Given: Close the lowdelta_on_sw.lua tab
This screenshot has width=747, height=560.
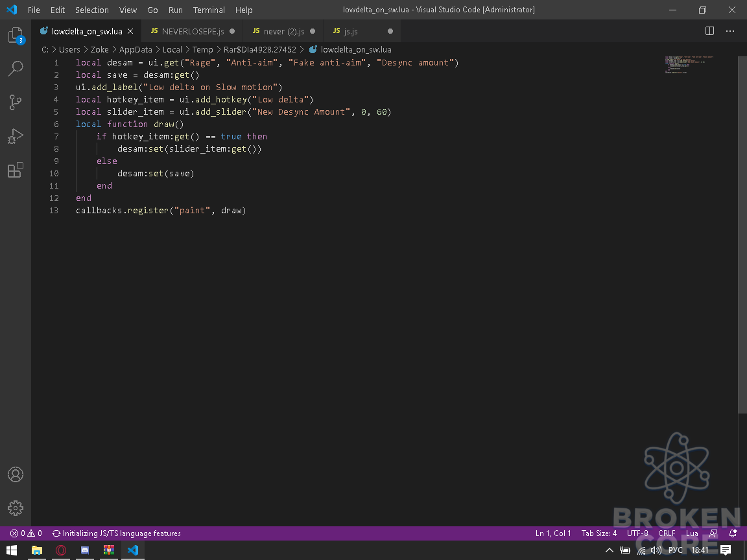Looking at the screenshot, I should [x=130, y=31].
